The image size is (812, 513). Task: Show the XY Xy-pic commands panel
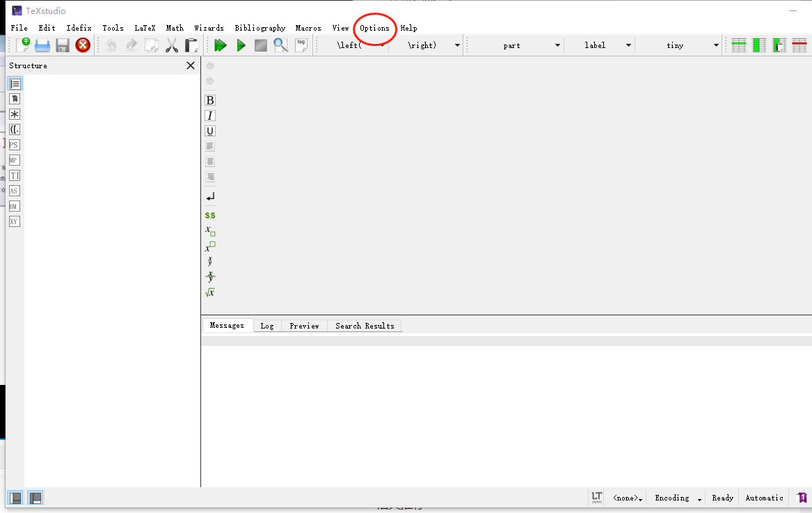[15, 221]
